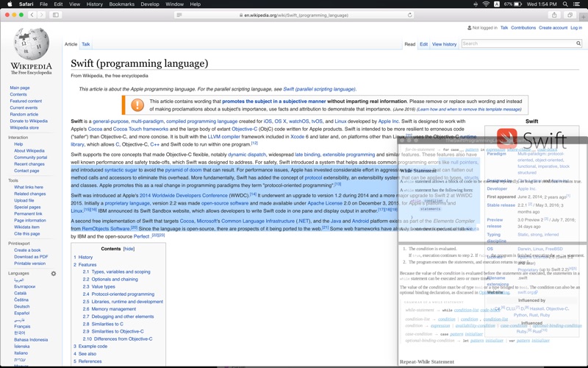Click Donate to Wikipedia link
Screen dimensions: 588x368
(x=29, y=121)
